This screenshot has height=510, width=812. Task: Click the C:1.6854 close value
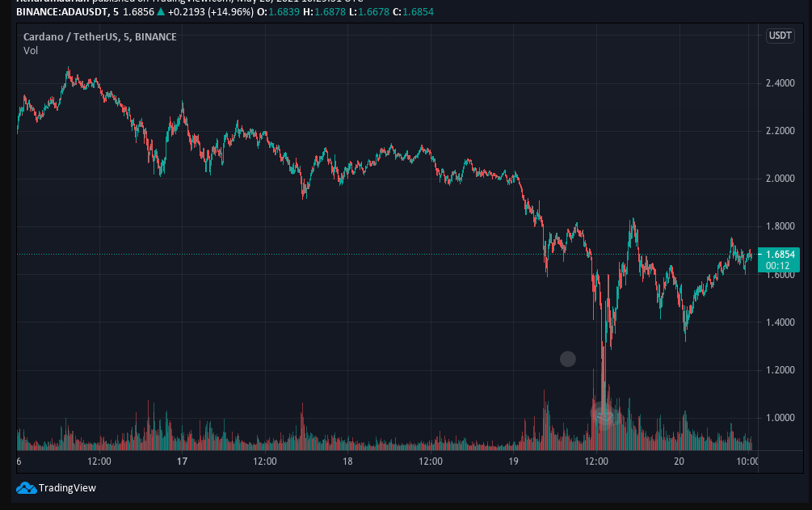click(x=413, y=11)
